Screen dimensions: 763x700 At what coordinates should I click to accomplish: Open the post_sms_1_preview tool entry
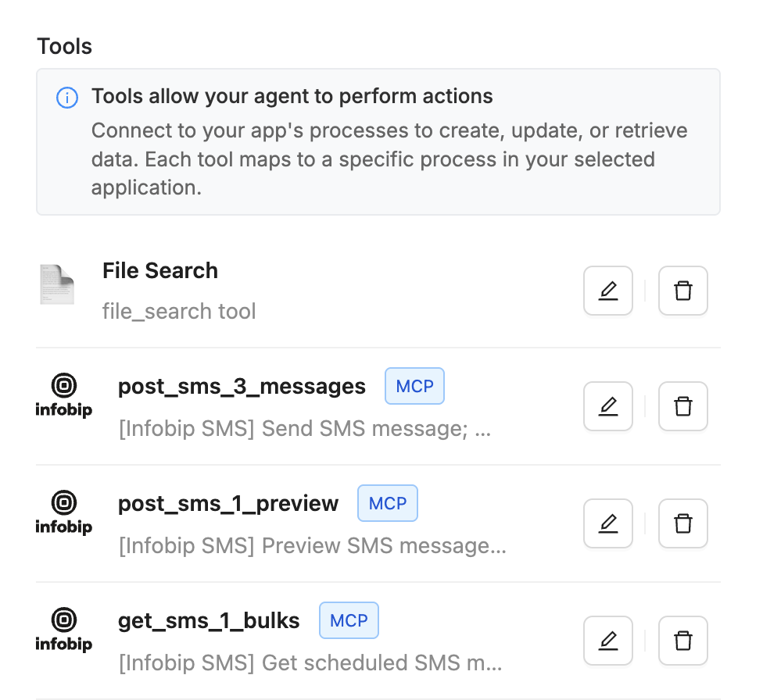pyautogui.click(x=229, y=503)
